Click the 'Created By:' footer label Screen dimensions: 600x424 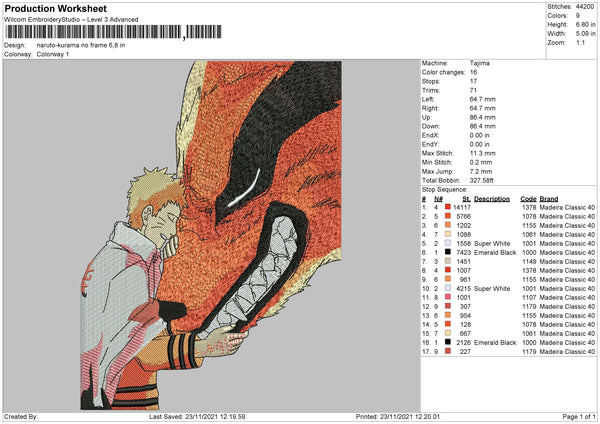point(21,416)
